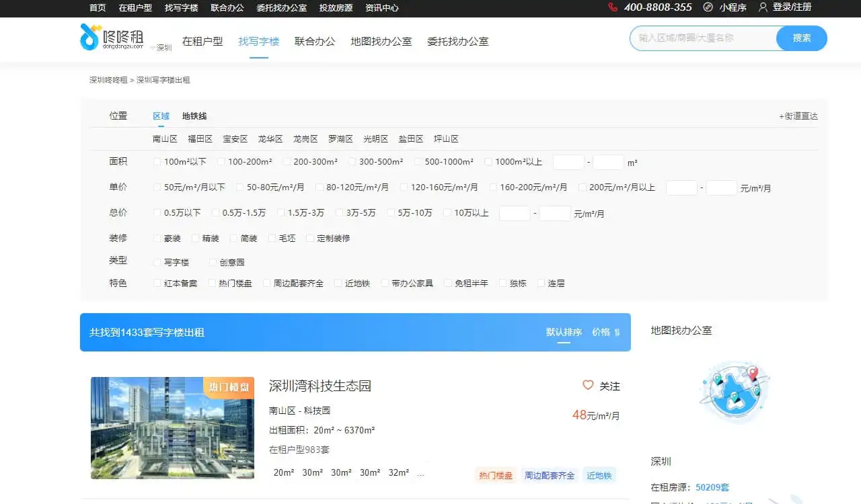This screenshot has width=861, height=504.
Task: Sort results by 默认排序
Action: click(564, 332)
